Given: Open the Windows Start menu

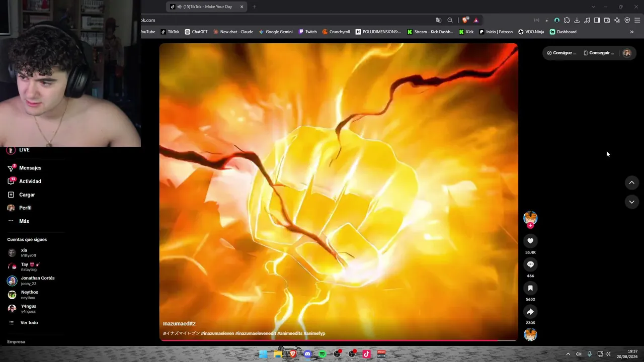Looking at the screenshot, I should pos(263,354).
